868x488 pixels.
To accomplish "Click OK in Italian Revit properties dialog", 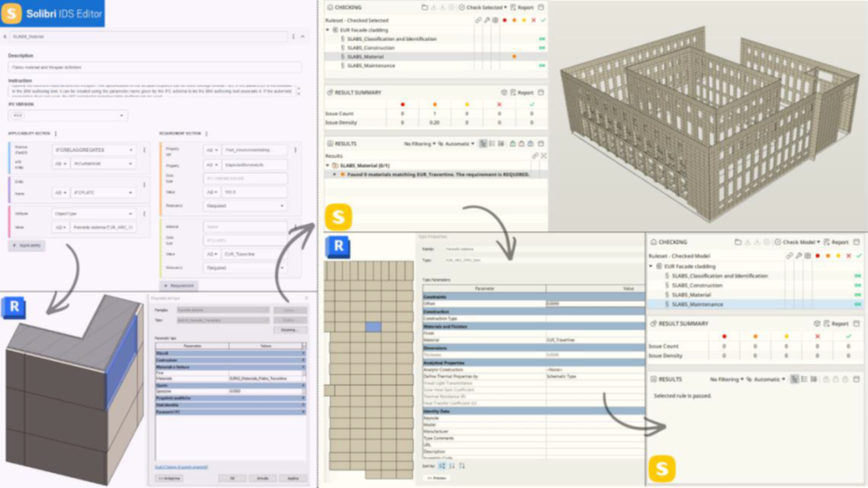I will (233, 478).
